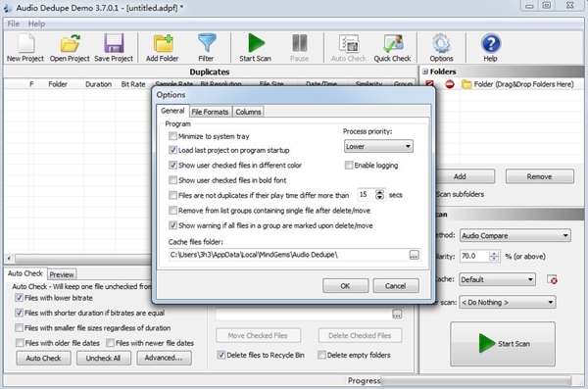Click the Duration column header
This screenshot has height=389, width=588.
coord(98,84)
